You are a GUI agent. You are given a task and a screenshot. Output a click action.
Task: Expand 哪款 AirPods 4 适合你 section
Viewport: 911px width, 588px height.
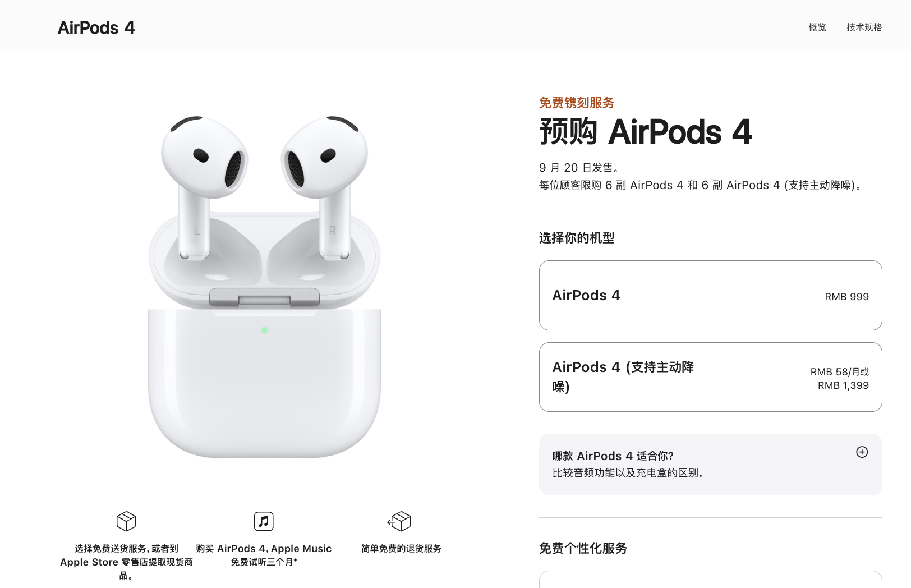click(710, 465)
